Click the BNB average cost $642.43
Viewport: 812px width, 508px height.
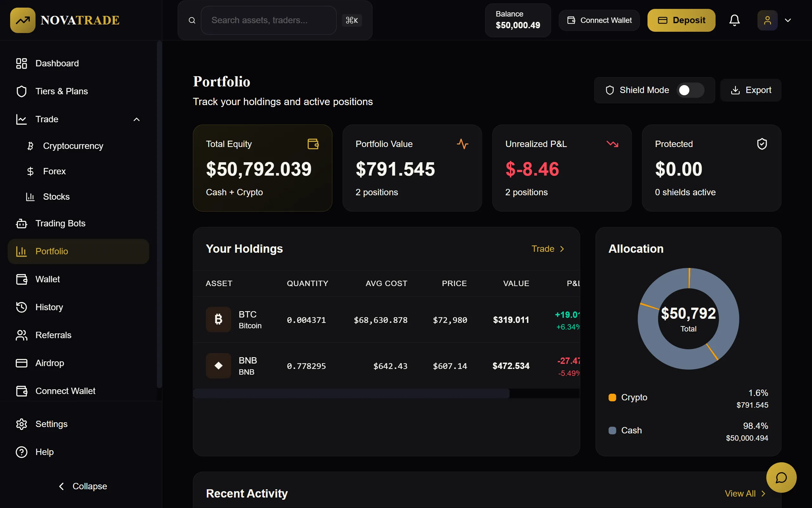390,366
